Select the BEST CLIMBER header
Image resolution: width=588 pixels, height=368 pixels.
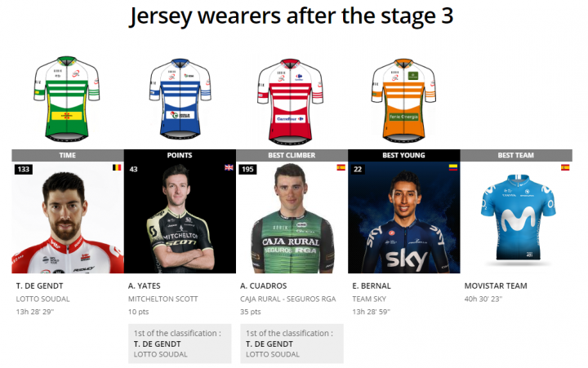coord(292,155)
